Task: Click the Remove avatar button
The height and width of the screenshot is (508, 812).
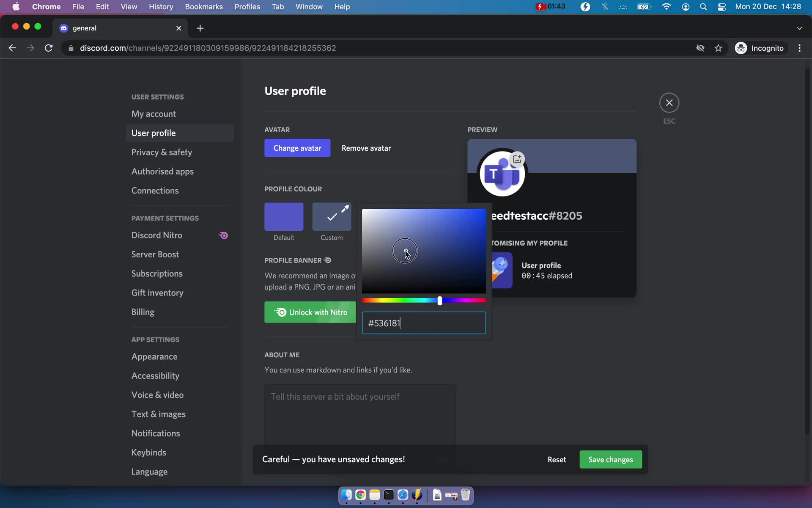Action: (366, 147)
